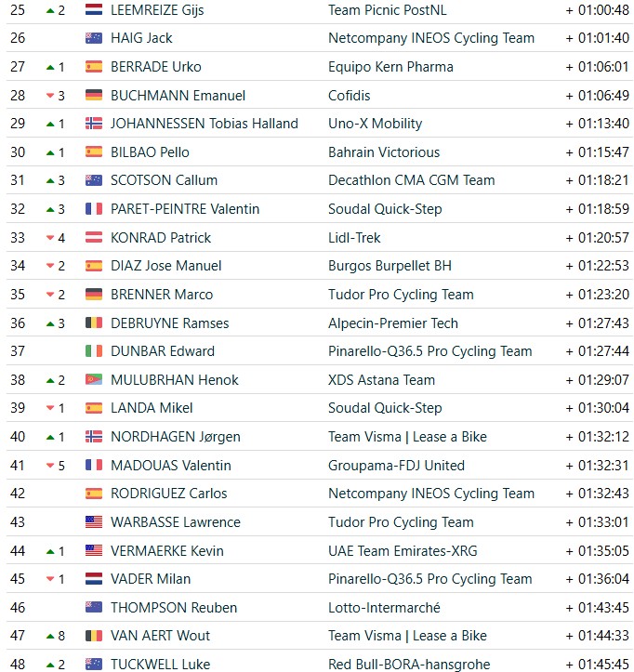The width and height of the screenshot is (634, 672).
Task: Open rider MULUBRHAN Henok
Action: pos(175,380)
